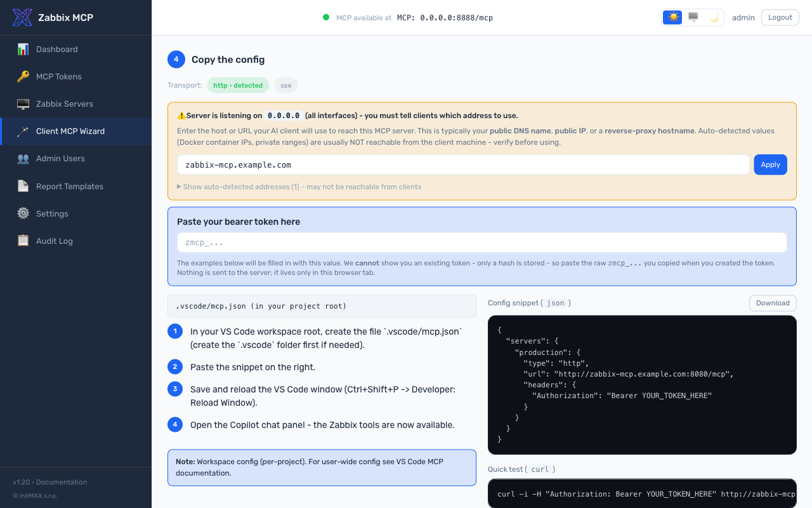The width and height of the screenshot is (812, 508).
Task: Click 'Save and reload the VS Code' step
Action: click(x=323, y=396)
